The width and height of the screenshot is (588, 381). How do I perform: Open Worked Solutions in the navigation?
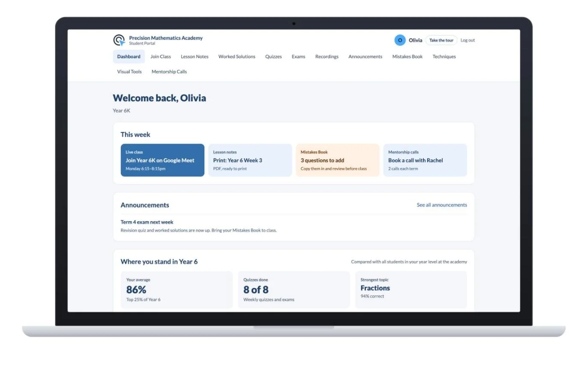237,57
